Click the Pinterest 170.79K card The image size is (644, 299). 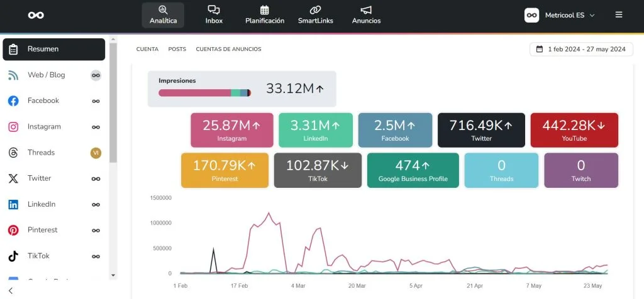point(225,170)
